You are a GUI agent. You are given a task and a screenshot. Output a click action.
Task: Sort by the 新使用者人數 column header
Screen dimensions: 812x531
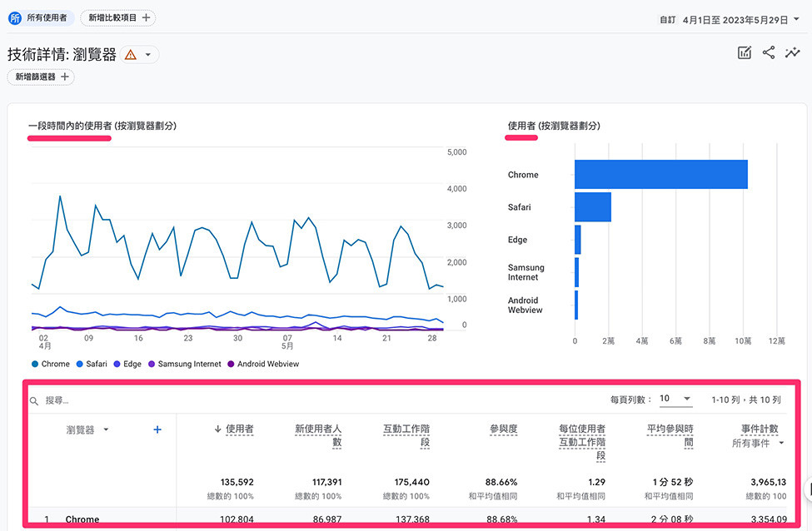click(x=318, y=435)
